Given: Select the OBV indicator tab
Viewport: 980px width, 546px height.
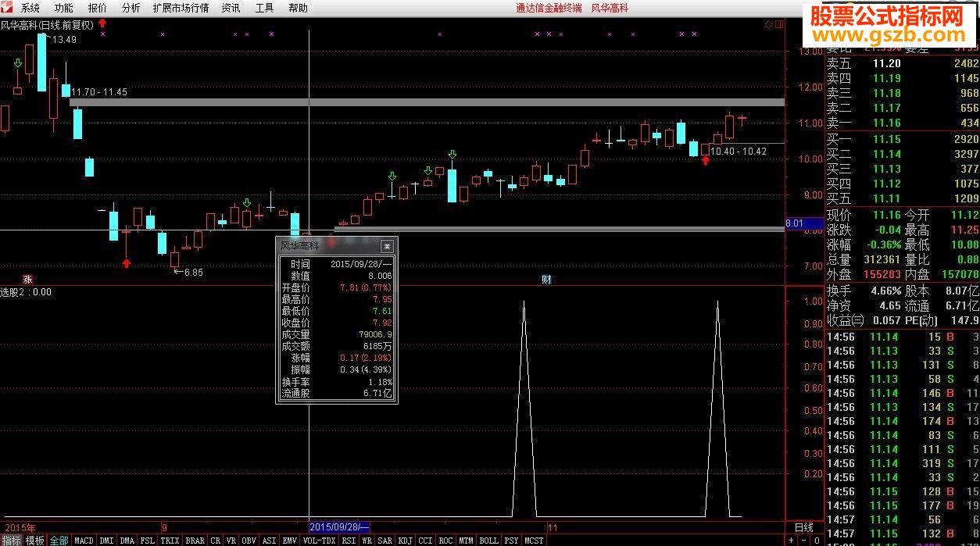Looking at the screenshot, I should pyautogui.click(x=249, y=540).
